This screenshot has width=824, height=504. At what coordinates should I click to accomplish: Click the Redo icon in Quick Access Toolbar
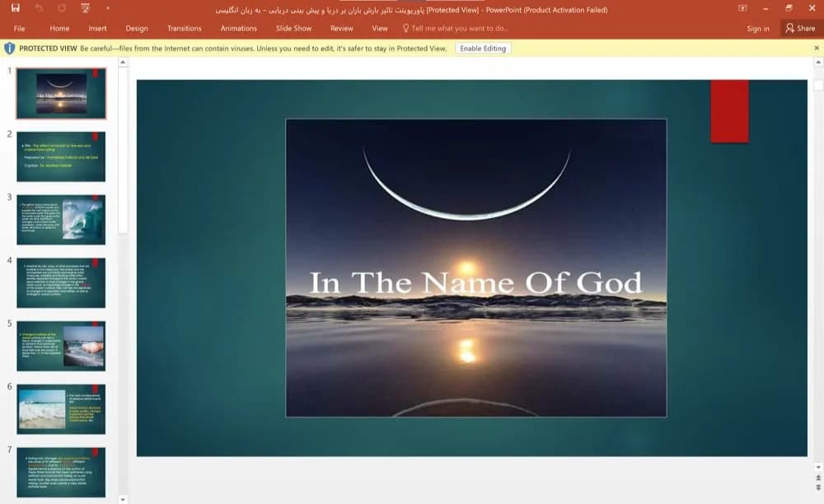(x=62, y=8)
